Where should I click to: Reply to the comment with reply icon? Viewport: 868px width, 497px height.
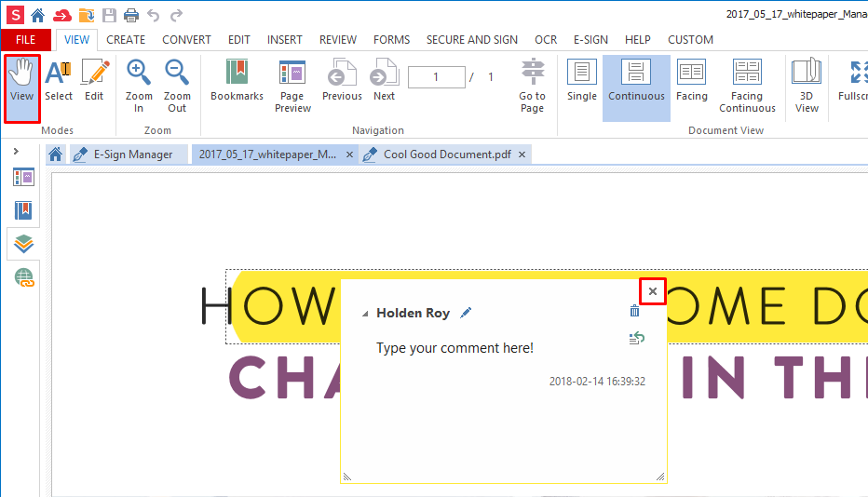[x=637, y=338]
